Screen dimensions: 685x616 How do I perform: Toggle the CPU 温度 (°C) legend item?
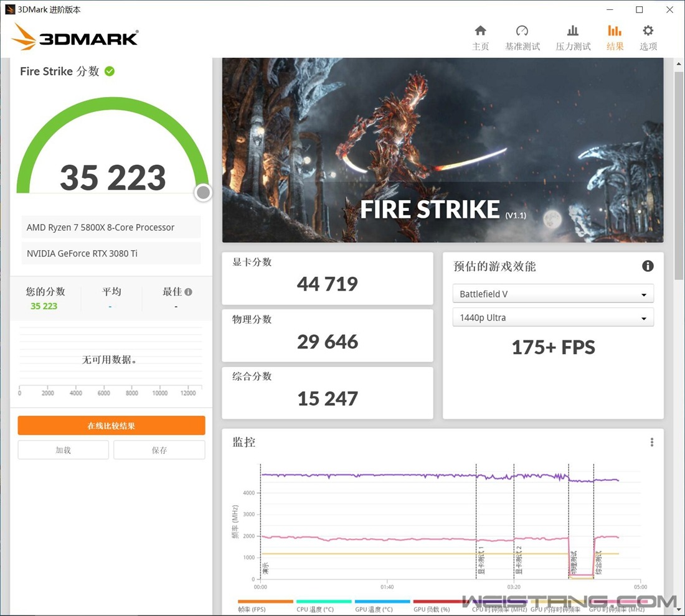click(324, 606)
